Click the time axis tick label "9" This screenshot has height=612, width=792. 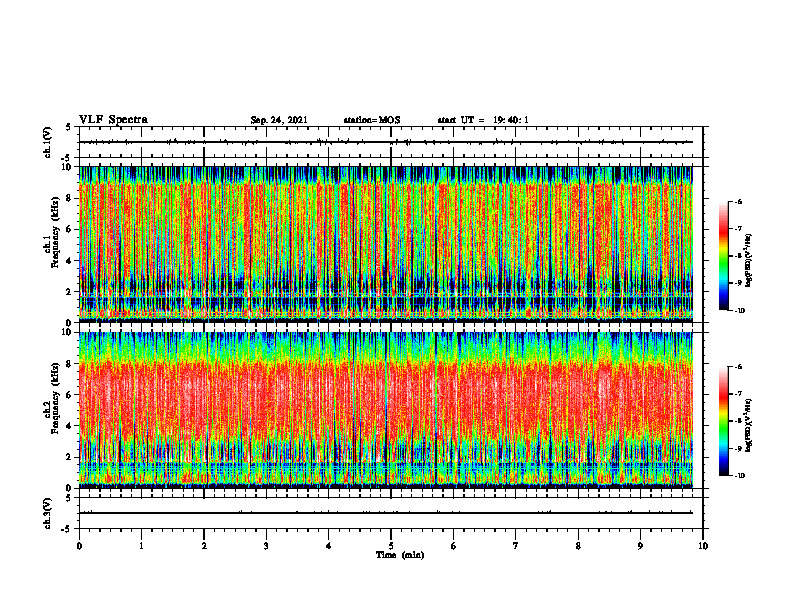click(640, 546)
